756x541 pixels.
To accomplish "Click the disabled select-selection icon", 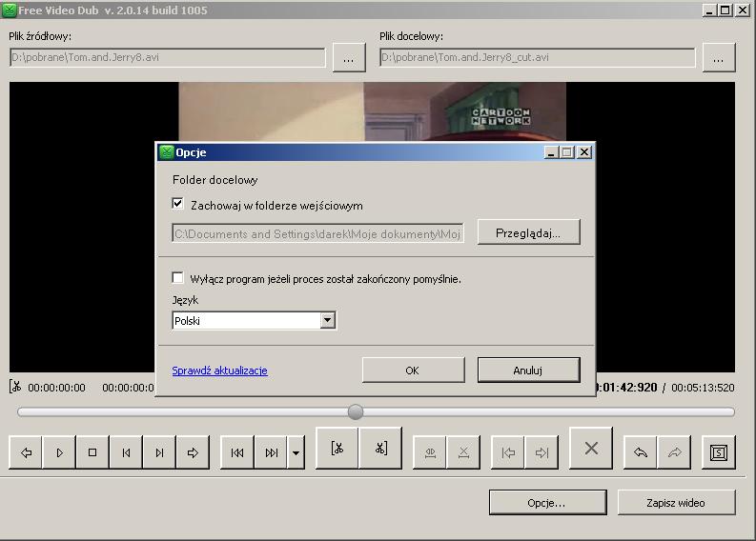I will [430, 452].
